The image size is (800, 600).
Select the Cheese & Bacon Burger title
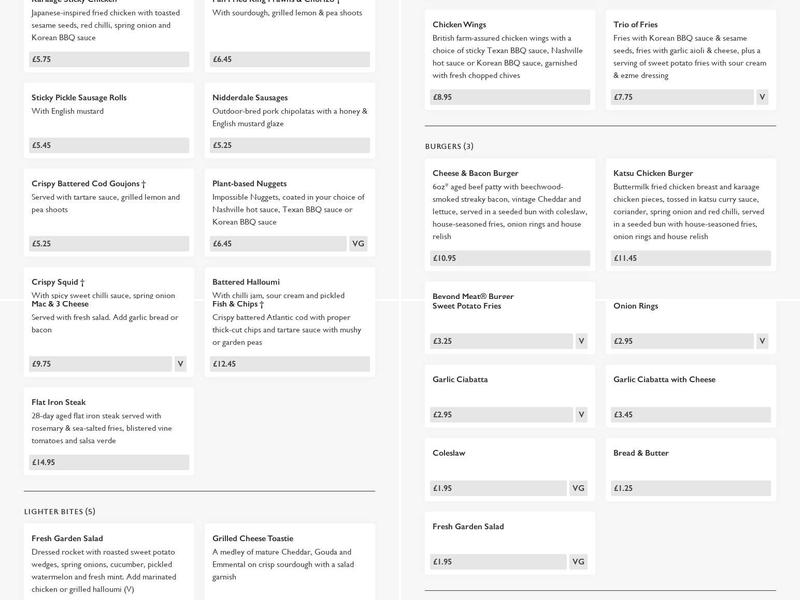point(476,173)
